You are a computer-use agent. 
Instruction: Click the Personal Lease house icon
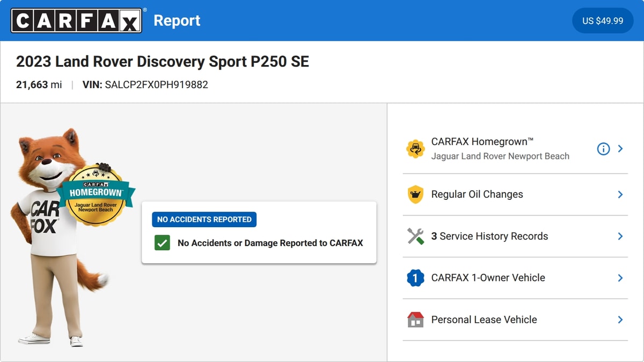415,320
